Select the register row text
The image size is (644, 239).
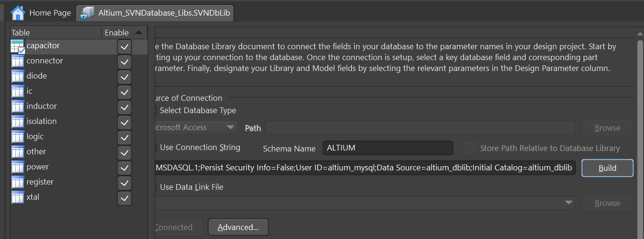tap(40, 182)
